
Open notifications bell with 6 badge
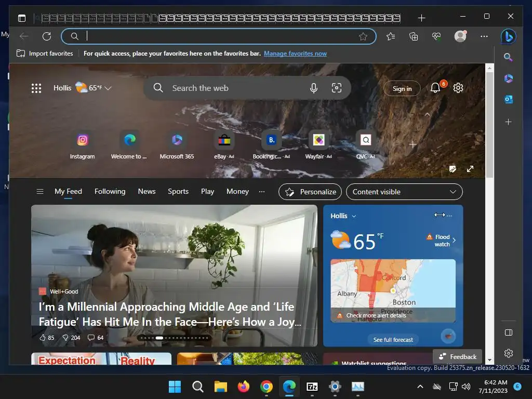[436, 88]
